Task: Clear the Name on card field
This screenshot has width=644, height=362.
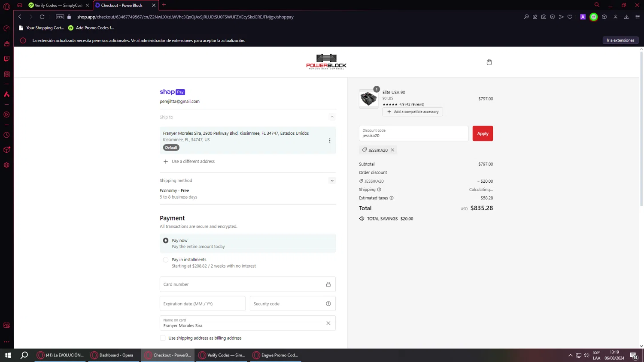Action: 328,323
